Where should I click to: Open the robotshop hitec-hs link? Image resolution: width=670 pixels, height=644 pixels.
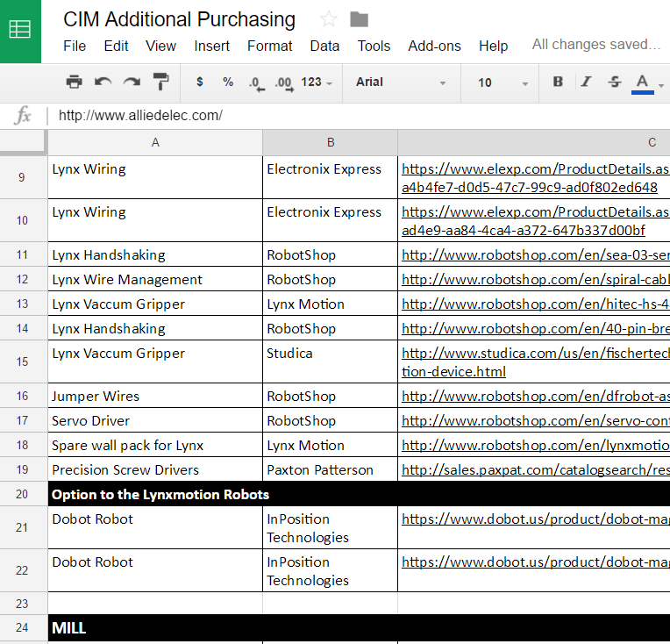coord(536,304)
